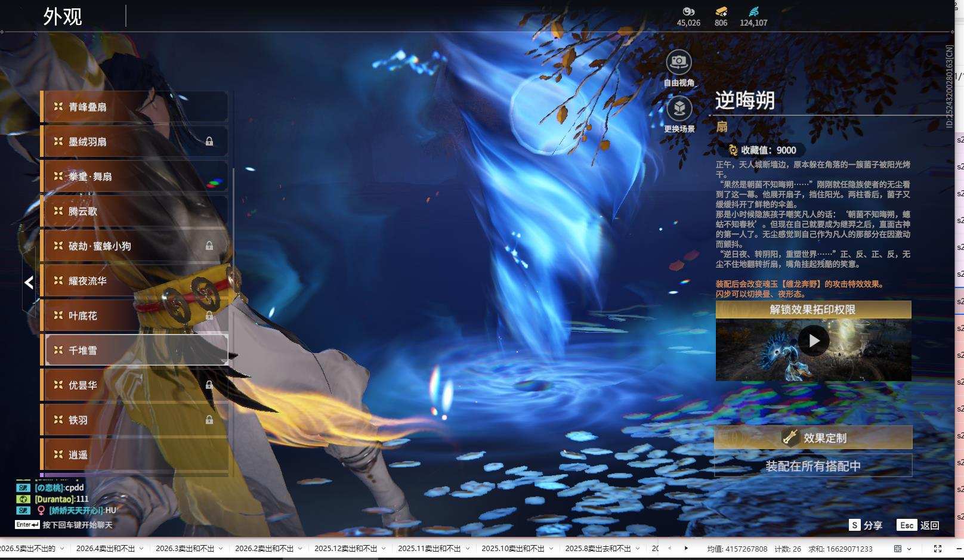Click the gold bar currency icon
Image resolution: width=964 pixels, height=560 pixels.
(721, 11)
